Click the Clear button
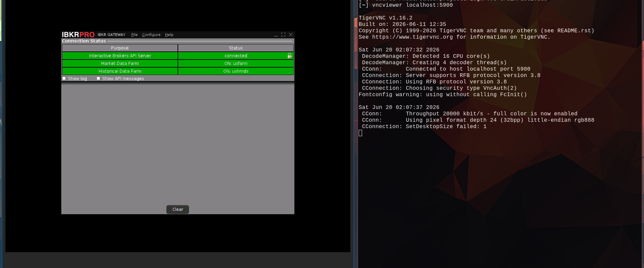Screen dimensions: 644x268 point(178,209)
